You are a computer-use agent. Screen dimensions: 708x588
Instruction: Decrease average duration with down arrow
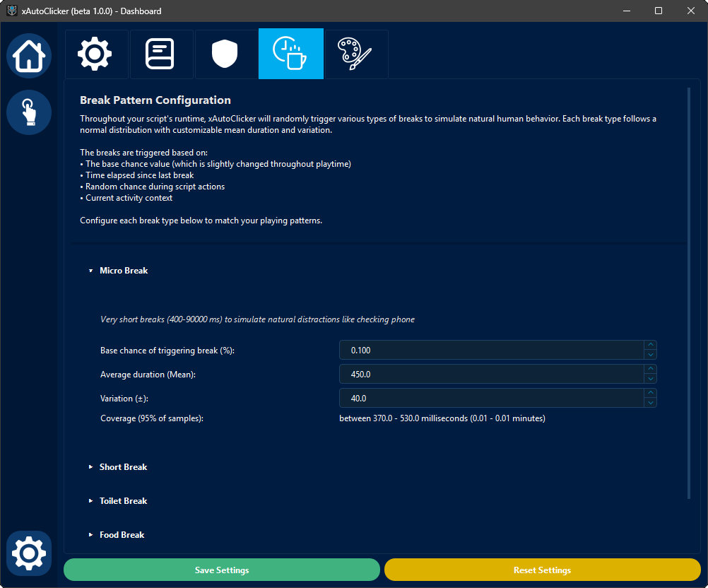coord(650,378)
